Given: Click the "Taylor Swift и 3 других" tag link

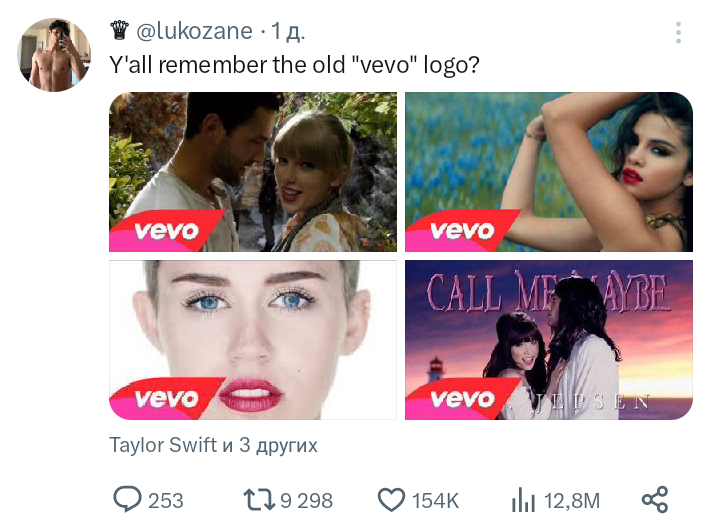Looking at the screenshot, I should [213, 445].
